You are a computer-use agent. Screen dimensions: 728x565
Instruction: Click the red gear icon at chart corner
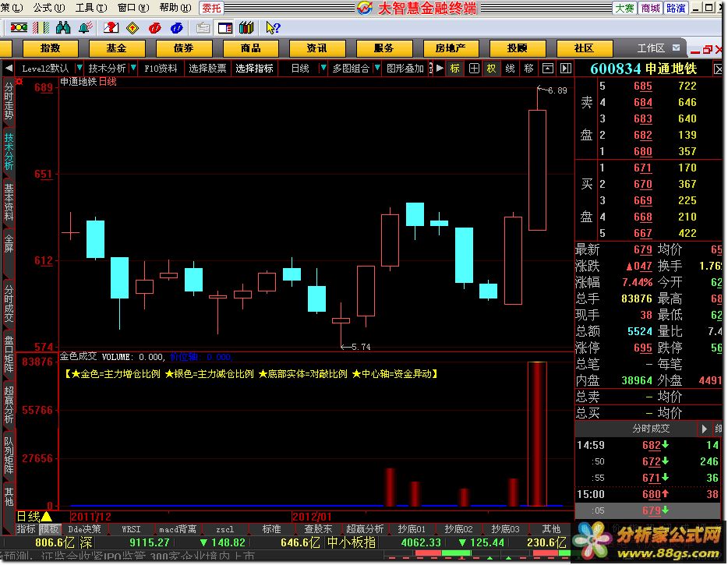tap(19, 82)
